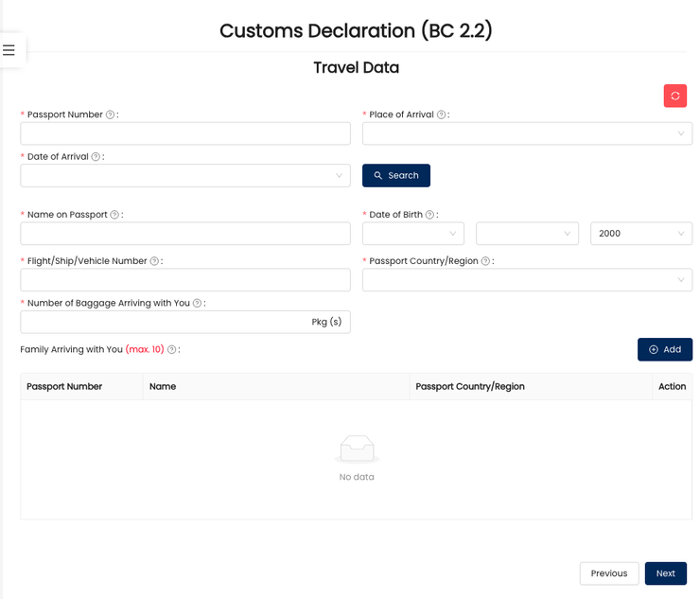Click the Previous button
700x599 pixels.
click(608, 573)
